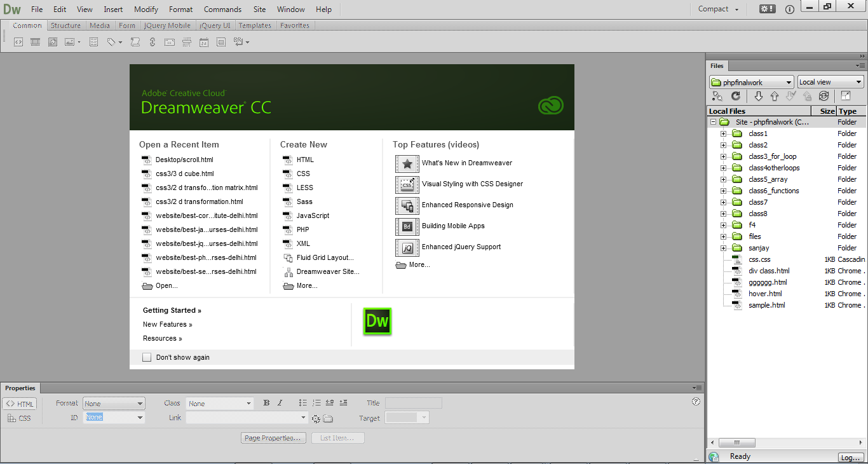Insert Date from the Common bar
This screenshot has width=868, height=464.
204,42
